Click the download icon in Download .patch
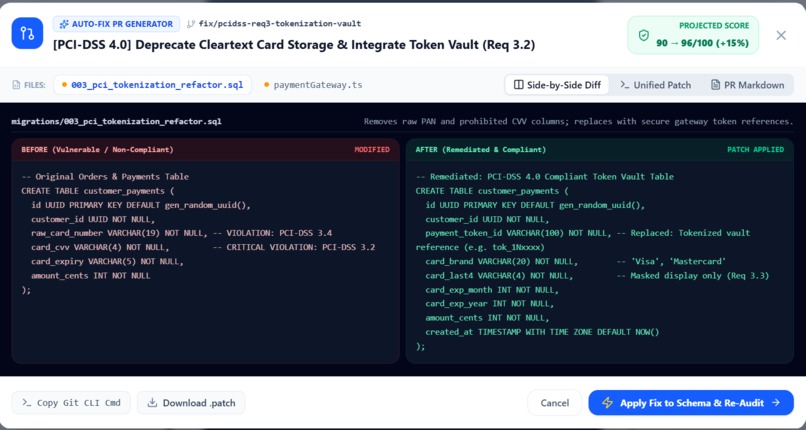The width and height of the screenshot is (806, 430). tap(152, 403)
